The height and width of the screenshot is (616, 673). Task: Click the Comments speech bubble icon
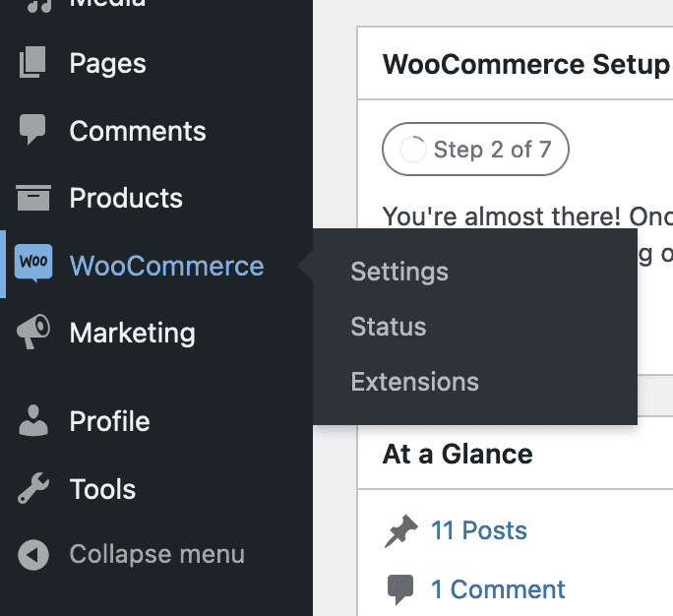(x=32, y=131)
